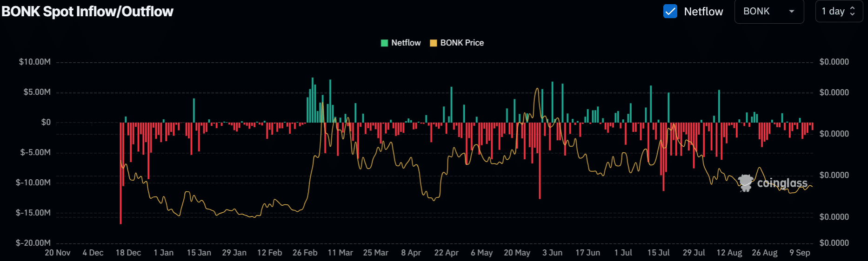This screenshot has width=868, height=261.
Task: Click the 20 May date label
Action: click(x=517, y=253)
